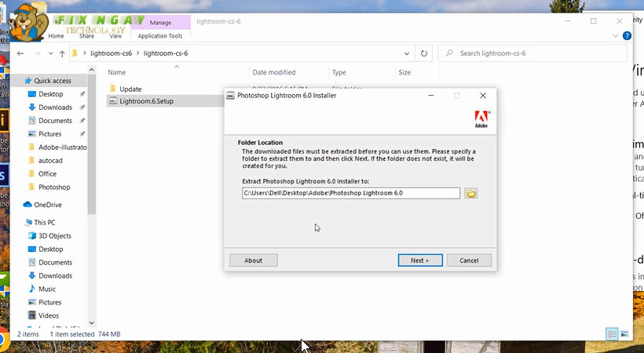Switch to large icons view layout
Image resolution: width=644 pixels, height=353 pixels.
coord(624,334)
